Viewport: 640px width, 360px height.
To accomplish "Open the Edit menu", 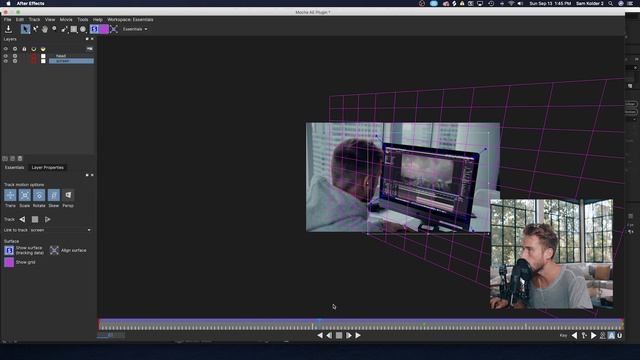I will [20, 20].
